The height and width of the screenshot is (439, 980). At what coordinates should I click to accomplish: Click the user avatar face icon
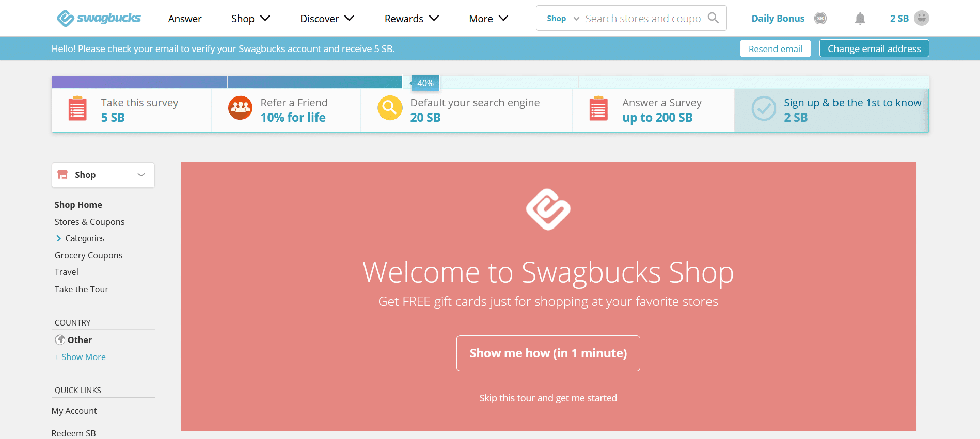tap(921, 18)
